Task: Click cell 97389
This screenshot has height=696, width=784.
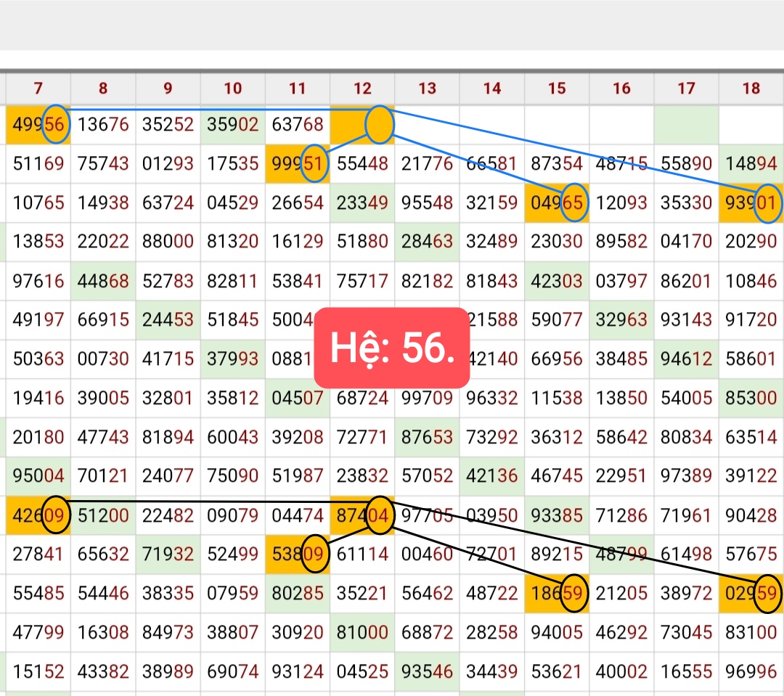Action: 687,475
